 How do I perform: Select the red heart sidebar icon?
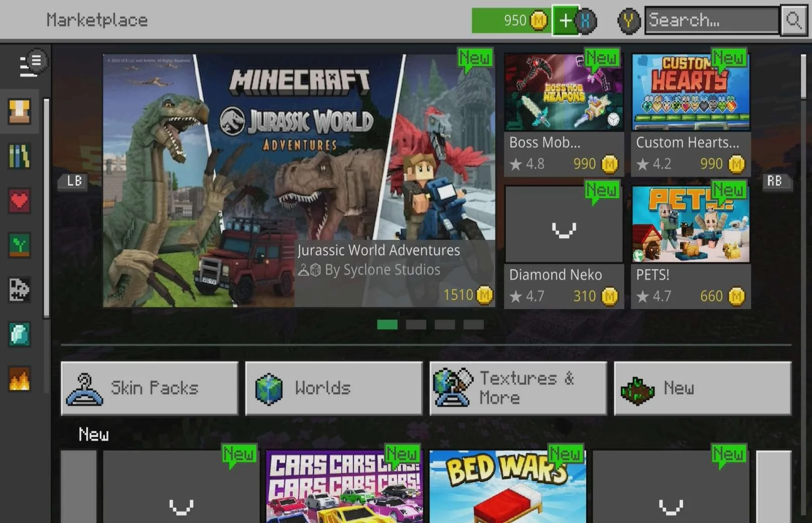[20, 201]
